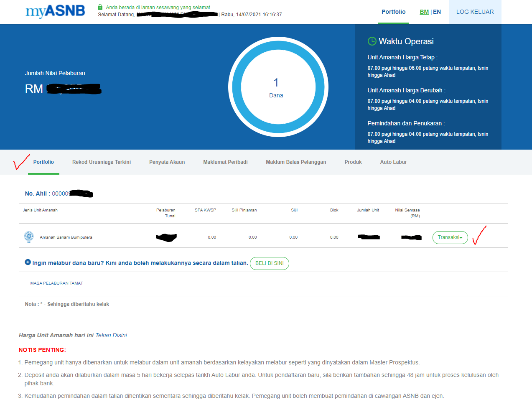Click the Jumlah Unit column header

click(x=368, y=210)
